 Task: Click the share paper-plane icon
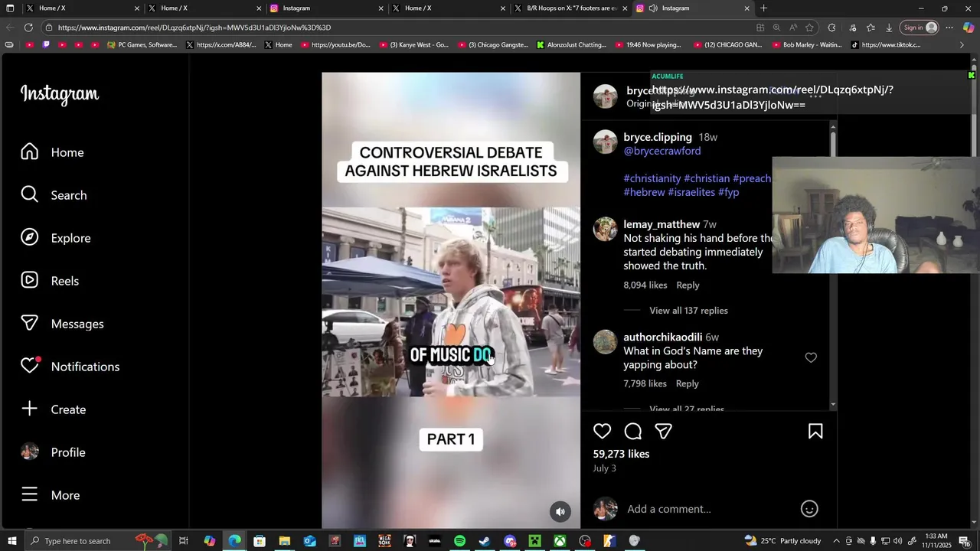tap(664, 432)
